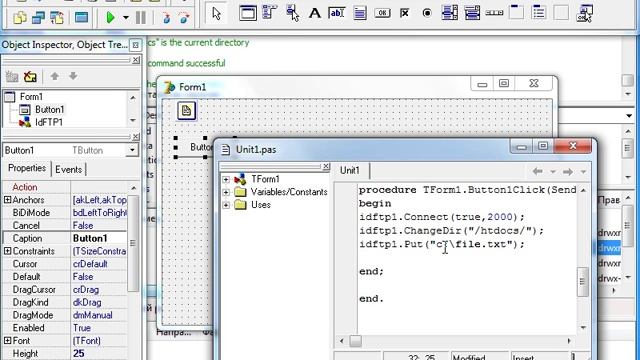Image resolution: width=640 pixels, height=360 pixels.
Task: Select the GroupBox component icon
Action: (516, 12)
